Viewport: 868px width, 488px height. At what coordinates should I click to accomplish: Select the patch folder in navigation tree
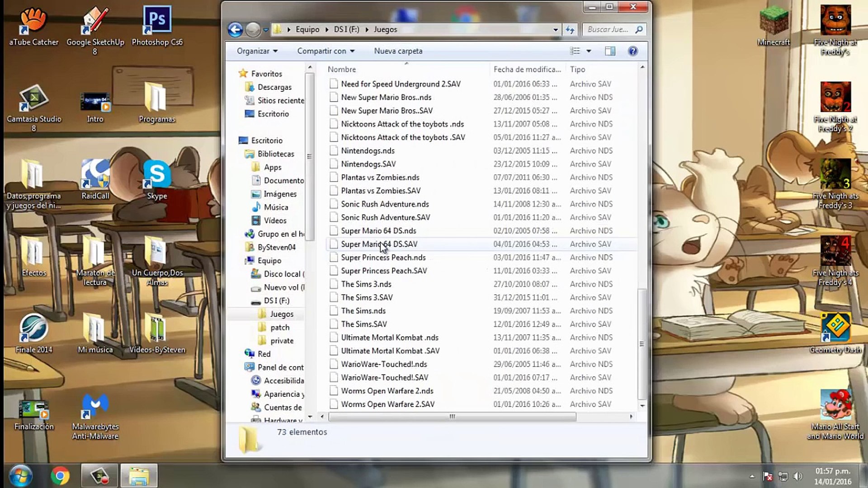279,327
